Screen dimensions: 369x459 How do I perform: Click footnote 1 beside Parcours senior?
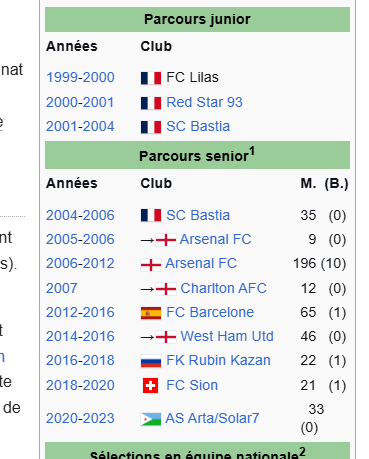coord(252,151)
